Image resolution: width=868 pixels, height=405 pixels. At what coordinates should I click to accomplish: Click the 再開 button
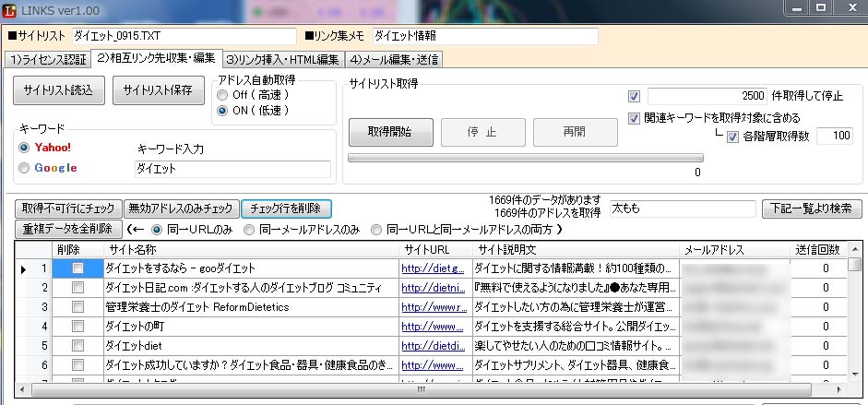[576, 132]
